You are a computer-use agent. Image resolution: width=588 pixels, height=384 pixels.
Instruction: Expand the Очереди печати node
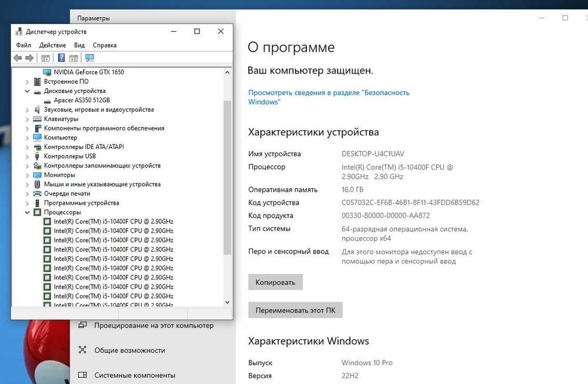click(x=27, y=194)
